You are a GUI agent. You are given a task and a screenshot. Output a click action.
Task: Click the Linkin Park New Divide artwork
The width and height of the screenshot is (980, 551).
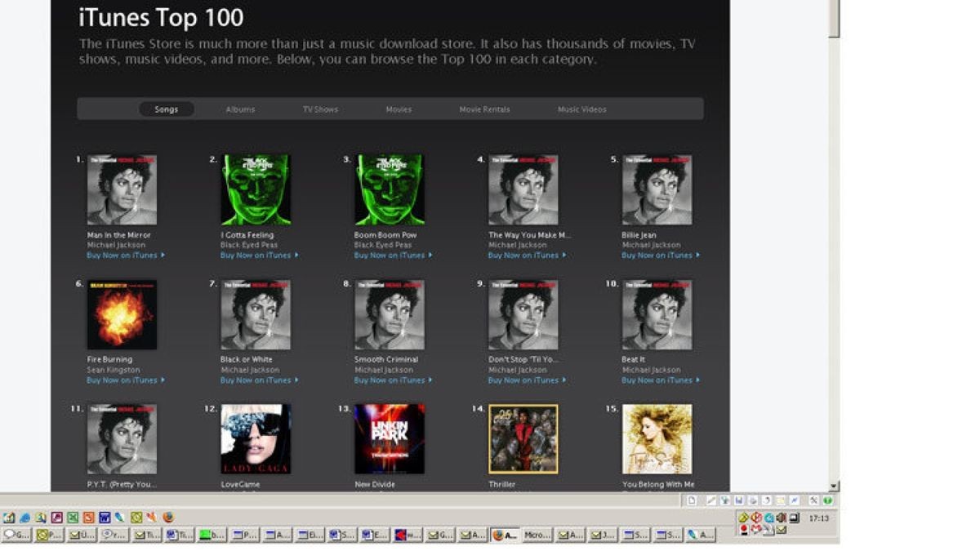click(x=390, y=438)
